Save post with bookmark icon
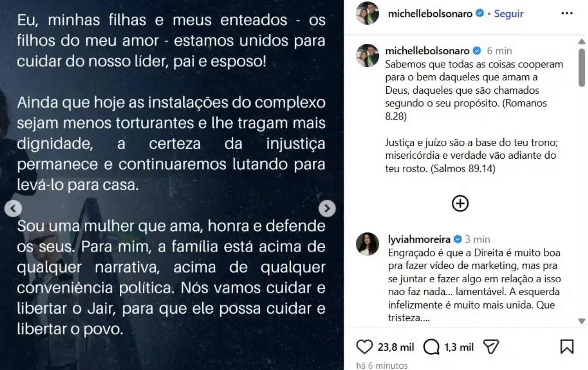The image size is (588, 370). tap(567, 347)
